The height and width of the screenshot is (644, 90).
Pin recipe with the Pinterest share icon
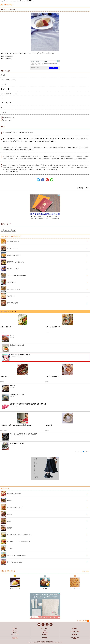click(47, 180)
